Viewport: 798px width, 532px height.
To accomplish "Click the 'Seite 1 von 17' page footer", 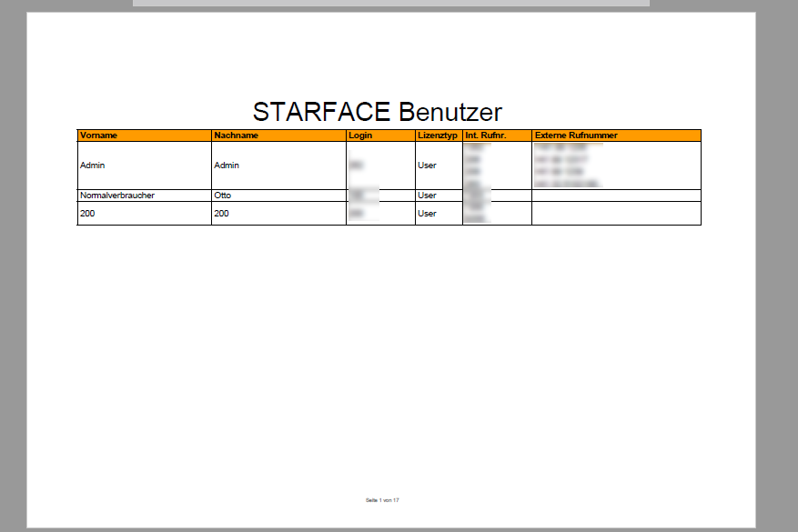I will (382, 500).
